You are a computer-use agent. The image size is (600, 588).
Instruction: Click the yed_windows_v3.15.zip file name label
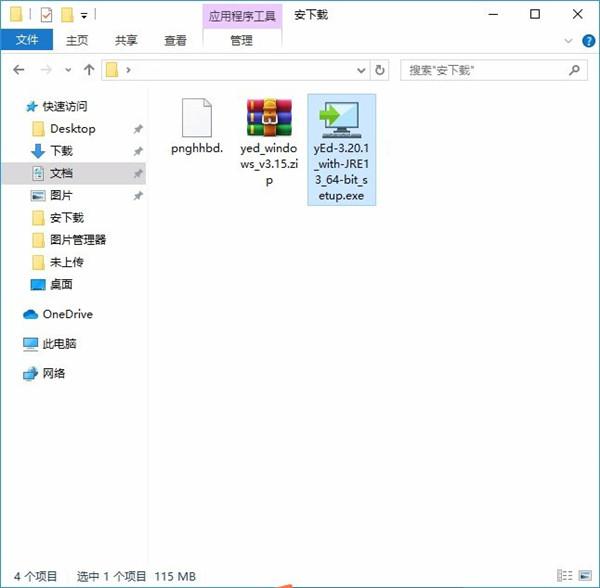pos(269,164)
